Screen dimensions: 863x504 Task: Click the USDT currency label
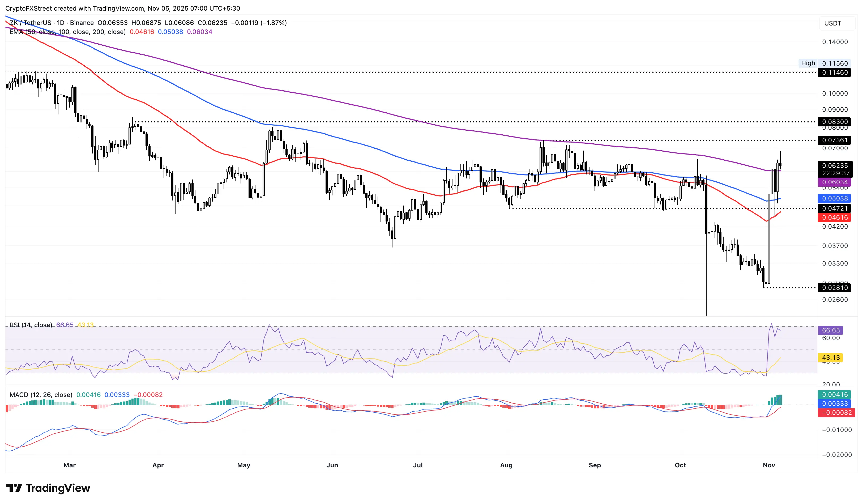pos(832,23)
